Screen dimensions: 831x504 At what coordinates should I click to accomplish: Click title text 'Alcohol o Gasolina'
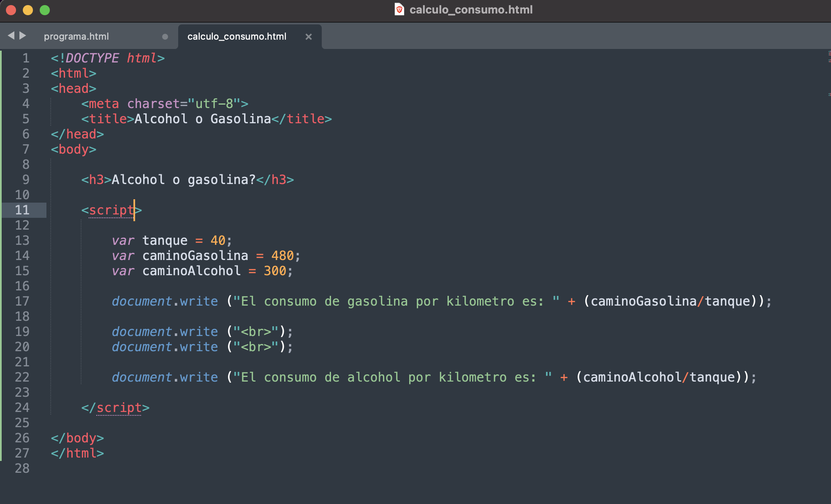point(203,119)
